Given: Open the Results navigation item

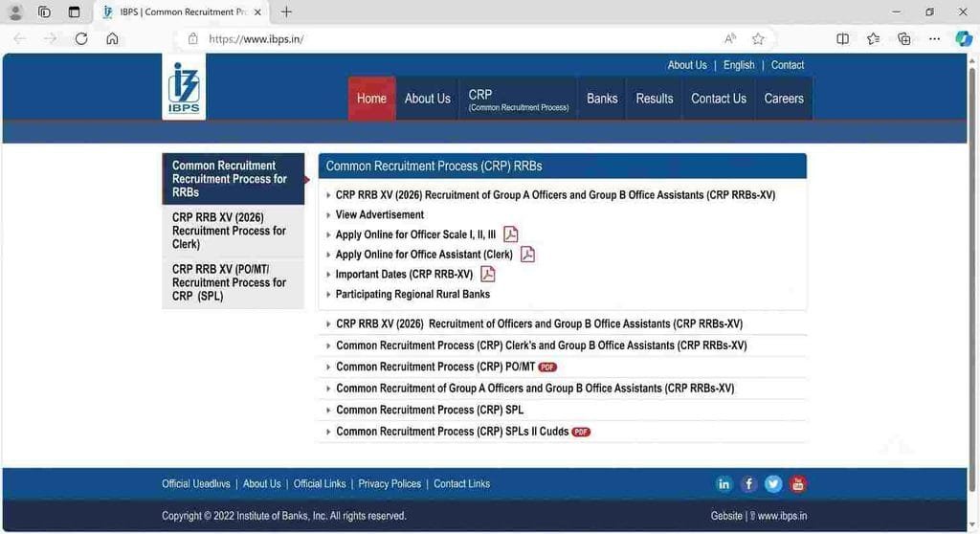Looking at the screenshot, I should point(655,99).
